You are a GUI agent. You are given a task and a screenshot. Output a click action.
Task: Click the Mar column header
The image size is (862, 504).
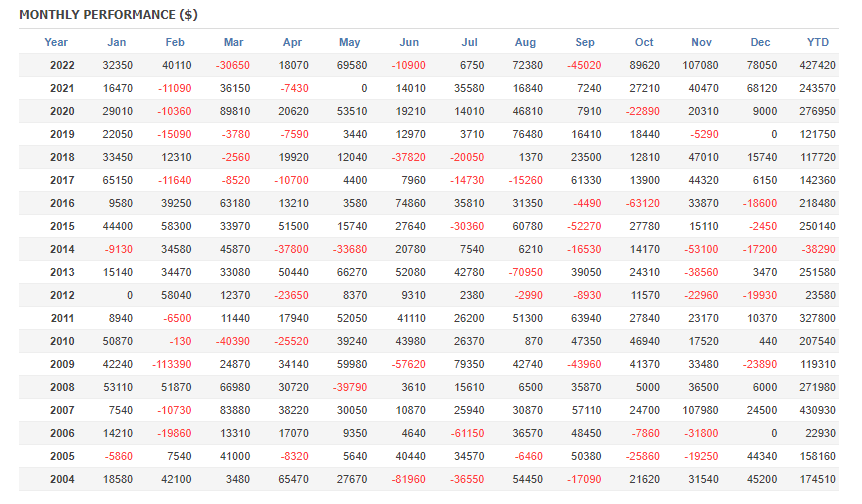tap(234, 42)
